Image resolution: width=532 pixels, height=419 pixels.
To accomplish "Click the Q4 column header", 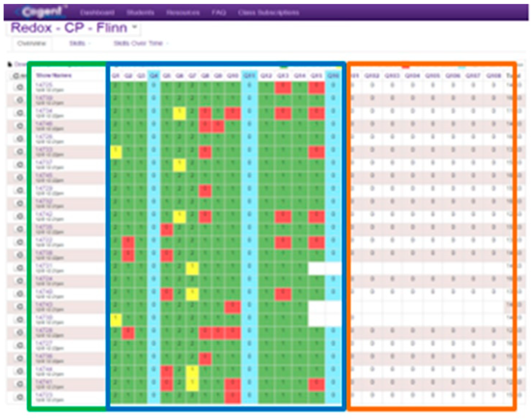I will (x=154, y=76).
